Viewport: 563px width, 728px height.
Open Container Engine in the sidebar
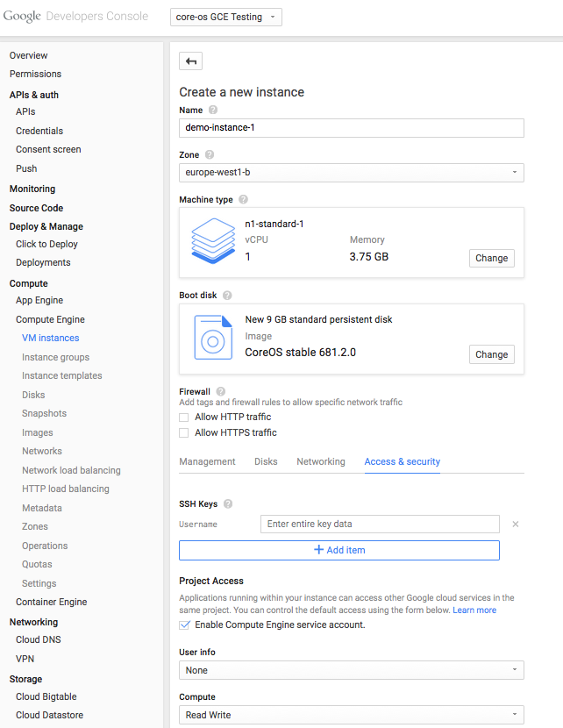tap(52, 602)
